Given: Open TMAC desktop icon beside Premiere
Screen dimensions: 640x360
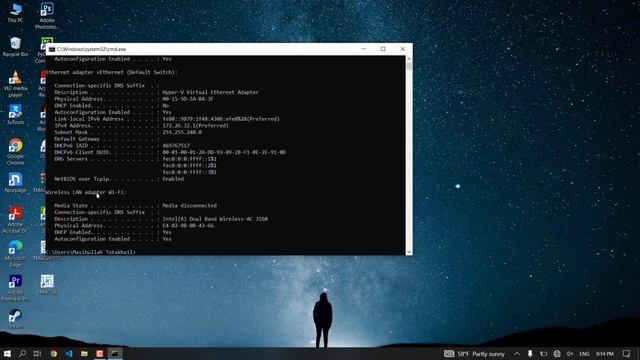Looking at the screenshot, I should 47,284.
